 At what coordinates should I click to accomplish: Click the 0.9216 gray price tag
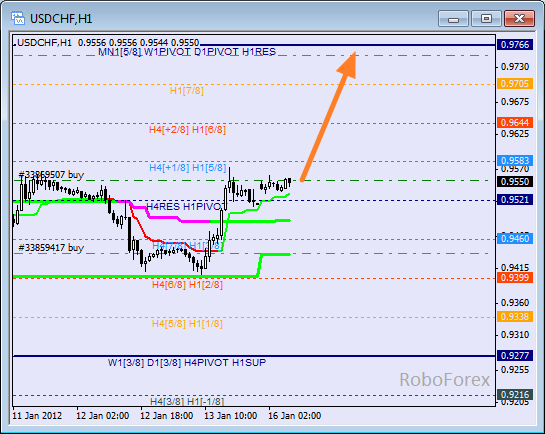click(x=515, y=395)
